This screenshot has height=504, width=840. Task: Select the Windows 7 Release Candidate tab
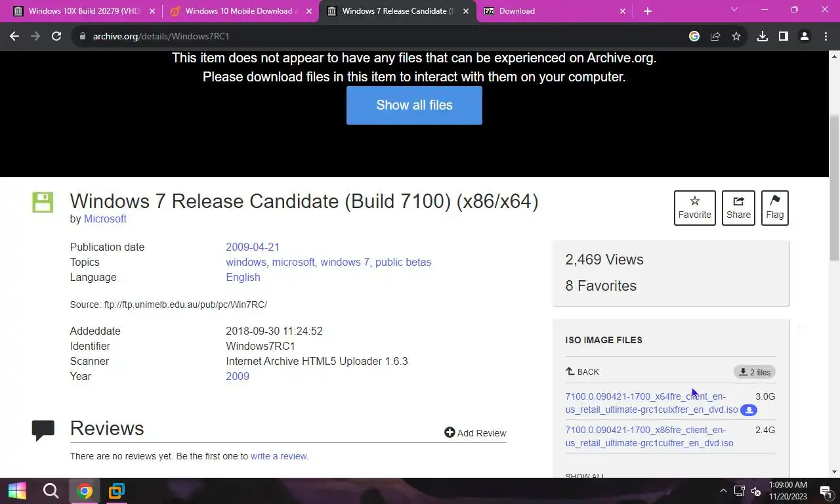(x=397, y=11)
